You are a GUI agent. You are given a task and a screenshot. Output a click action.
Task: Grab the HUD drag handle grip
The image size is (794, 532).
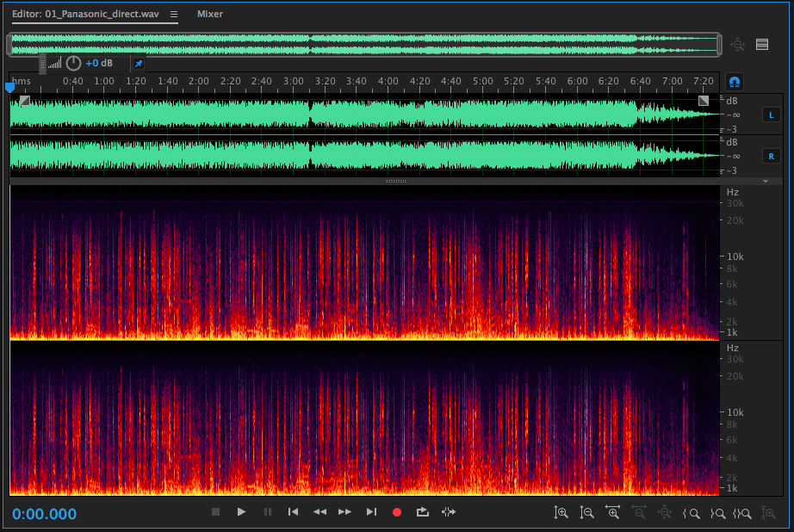pos(42,64)
